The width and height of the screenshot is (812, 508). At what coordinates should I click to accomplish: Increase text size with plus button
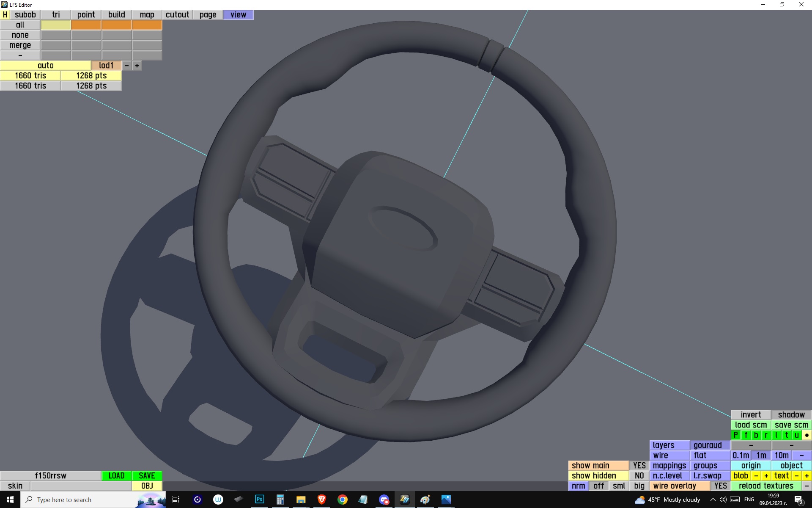[x=807, y=475]
